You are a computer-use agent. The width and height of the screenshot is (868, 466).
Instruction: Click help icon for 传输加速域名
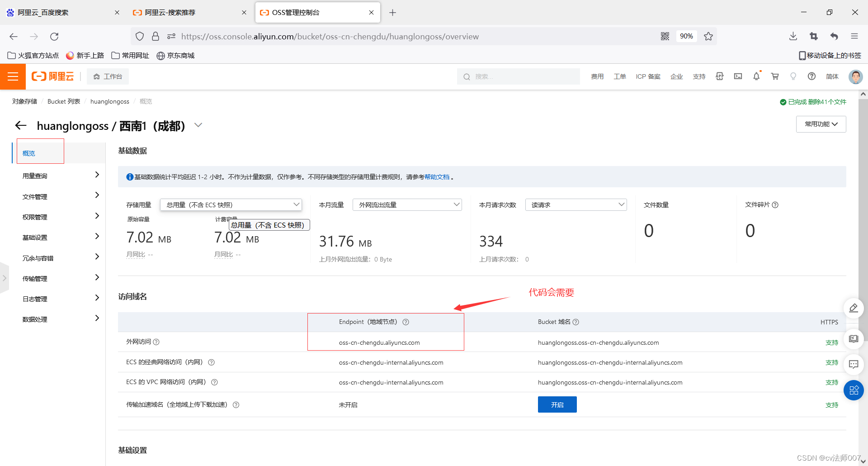[x=236, y=405]
